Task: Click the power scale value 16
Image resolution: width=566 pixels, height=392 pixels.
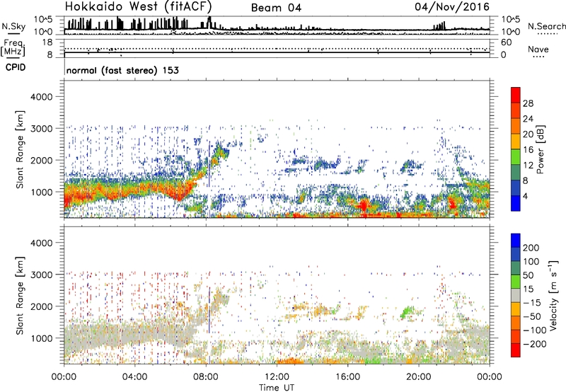Action: coord(528,150)
